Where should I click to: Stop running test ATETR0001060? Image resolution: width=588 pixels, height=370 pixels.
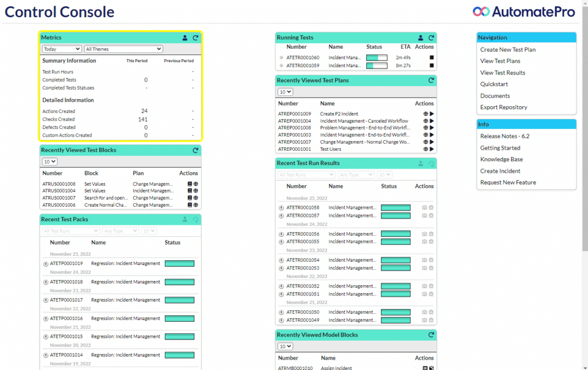tap(431, 58)
